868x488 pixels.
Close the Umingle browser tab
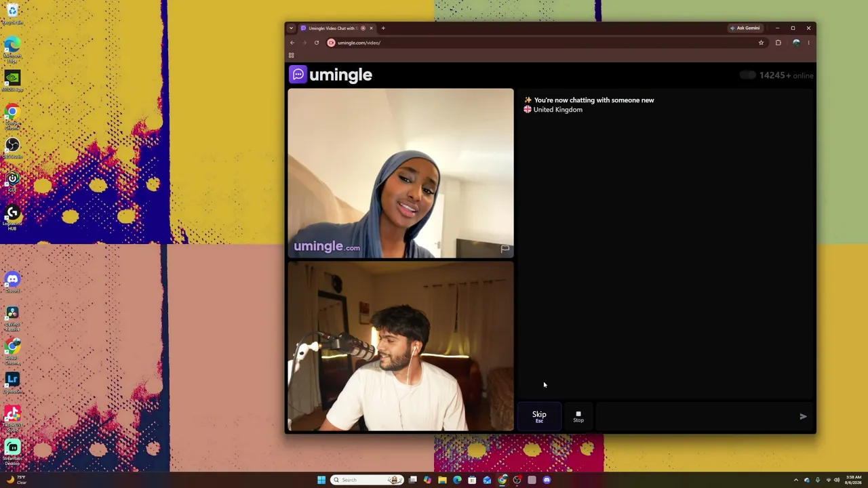(x=371, y=28)
